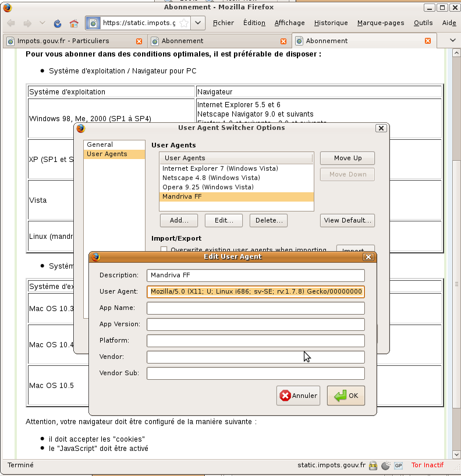Click the View Default... button
461x476 pixels.
pos(347,220)
